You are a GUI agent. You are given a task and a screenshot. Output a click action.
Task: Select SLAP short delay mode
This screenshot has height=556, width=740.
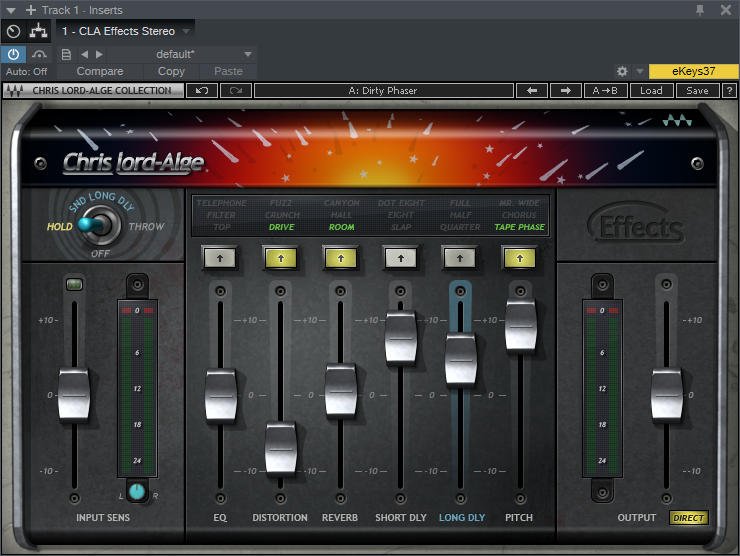[x=401, y=227]
